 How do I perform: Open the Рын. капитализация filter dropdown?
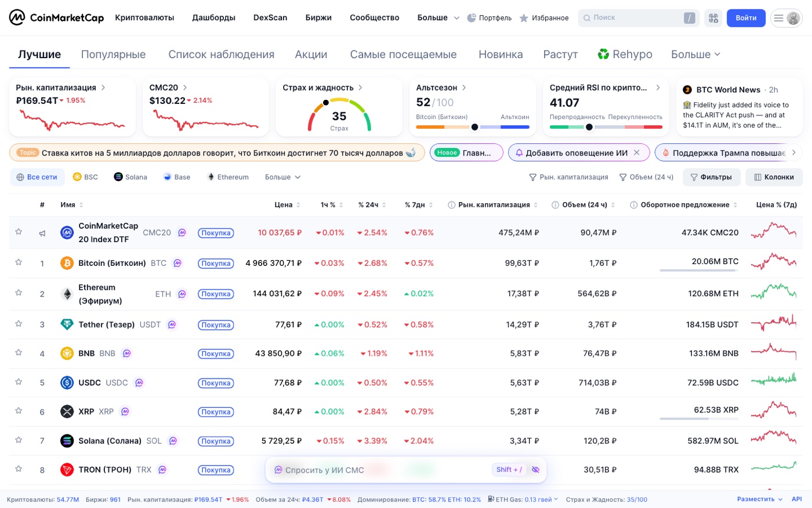[x=568, y=177]
